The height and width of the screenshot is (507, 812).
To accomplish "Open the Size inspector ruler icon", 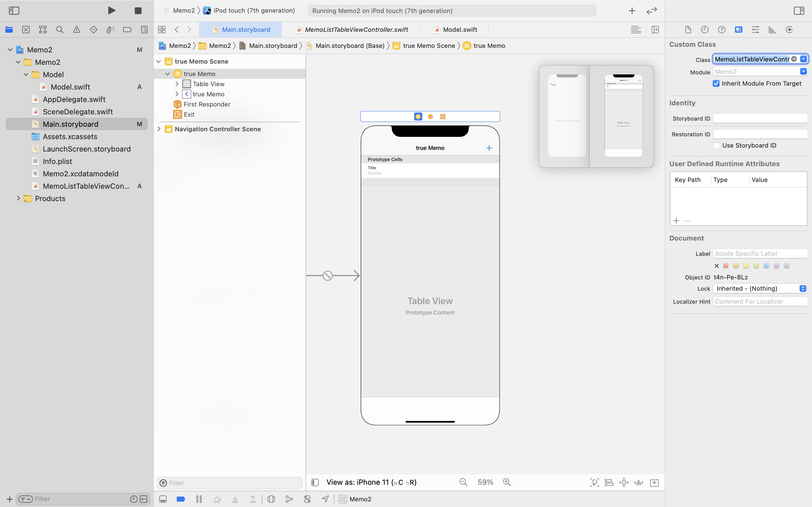I will [772, 30].
